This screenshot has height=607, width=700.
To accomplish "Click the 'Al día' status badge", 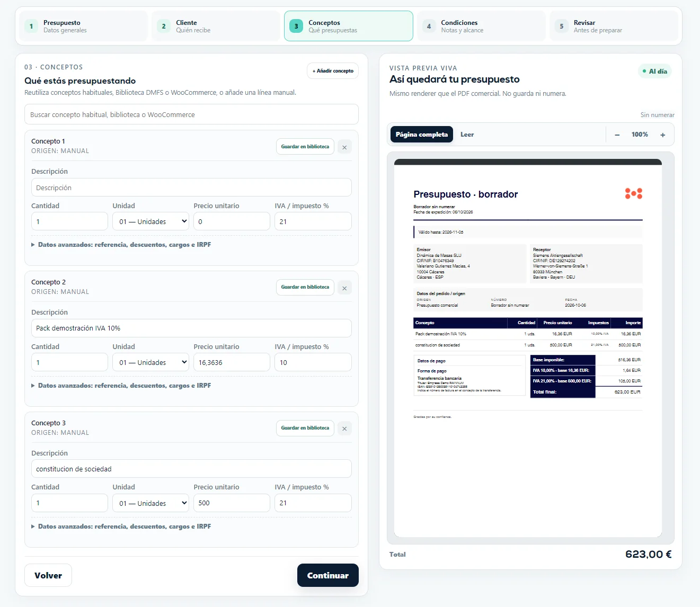I will [x=655, y=71].
